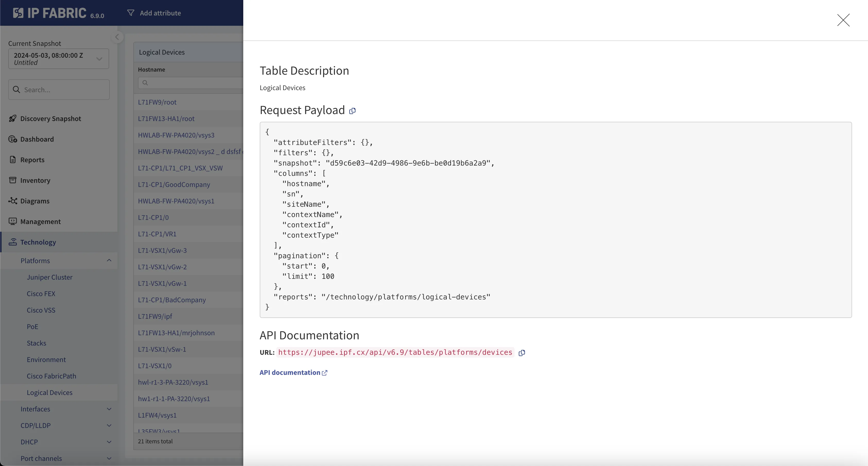The width and height of the screenshot is (868, 466).
Task: Click the Diagrams network icon
Action: tap(13, 201)
